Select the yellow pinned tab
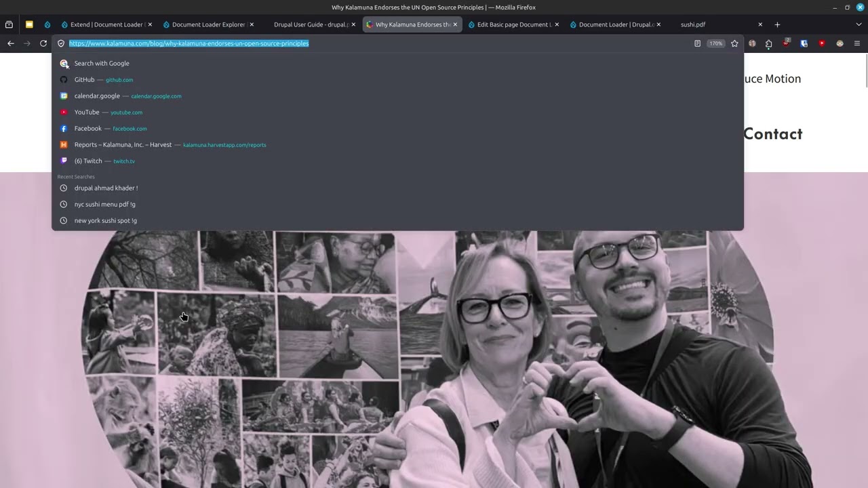This screenshot has width=868, height=488. click(29, 24)
